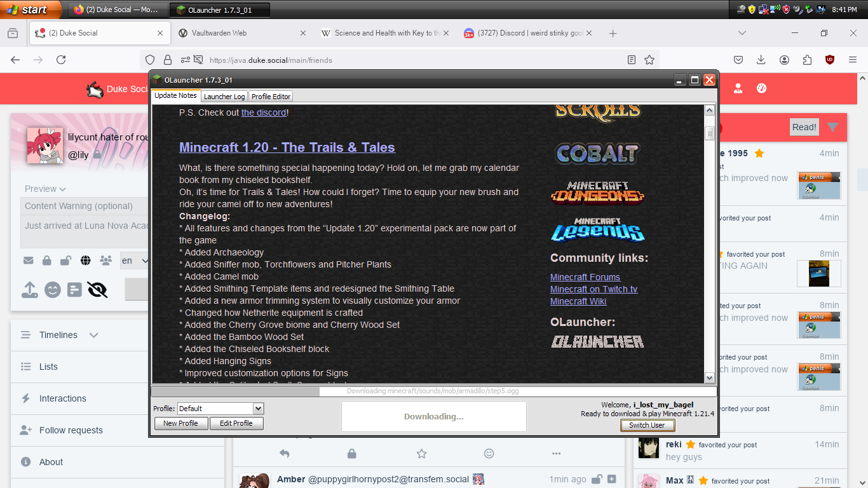Image resolution: width=868 pixels, height=488 pixels.
Task: Open the language dropdown showing en
Action: [x=136, y=261]
